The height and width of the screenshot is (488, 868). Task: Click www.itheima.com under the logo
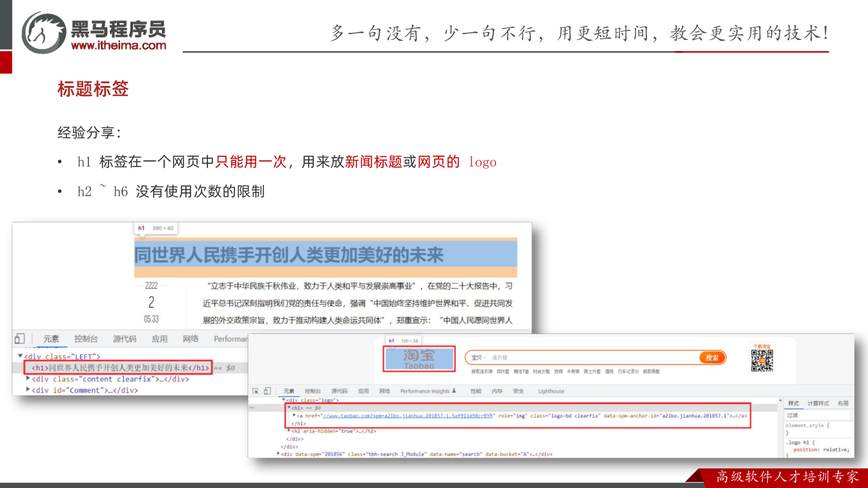tap(118, 46)
